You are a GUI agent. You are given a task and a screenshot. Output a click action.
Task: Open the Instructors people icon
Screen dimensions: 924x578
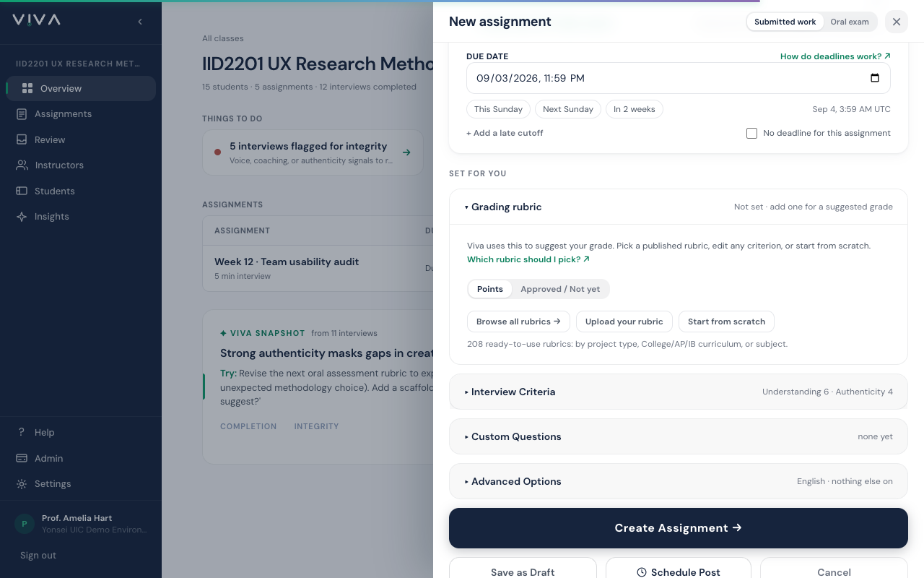(22, 165)
